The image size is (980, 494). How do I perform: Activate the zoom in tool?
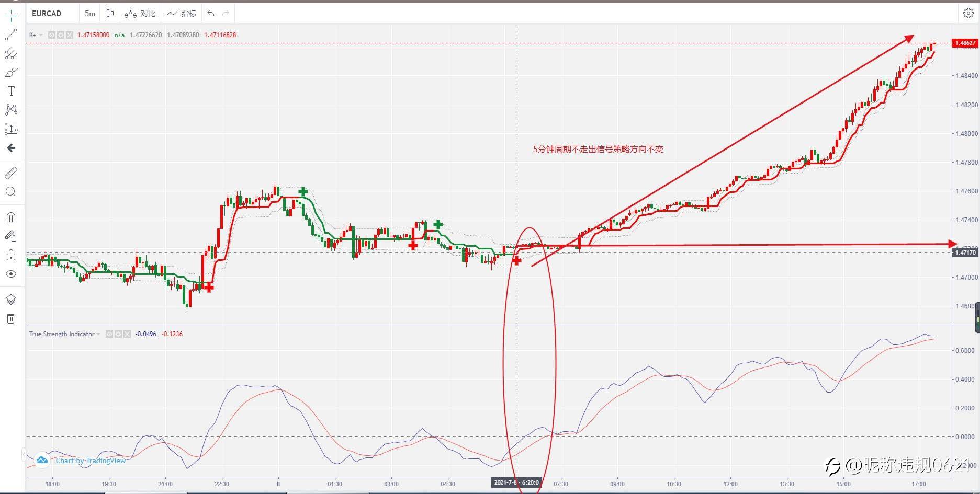(11, 192)
